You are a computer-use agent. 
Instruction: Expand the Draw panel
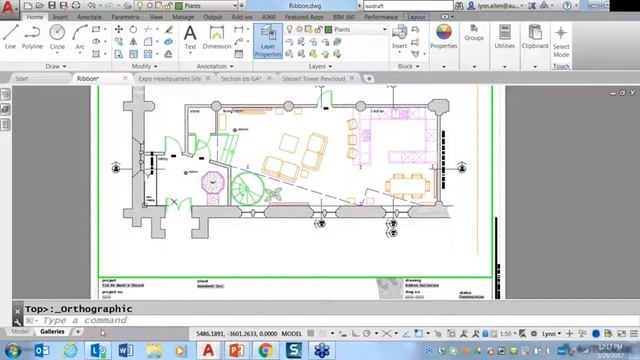(56, 66)
